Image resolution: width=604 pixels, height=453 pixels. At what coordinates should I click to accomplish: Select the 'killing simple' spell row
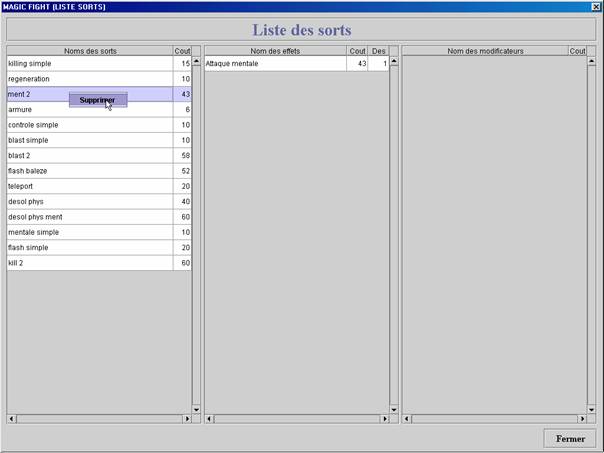(x=99, y=64)
